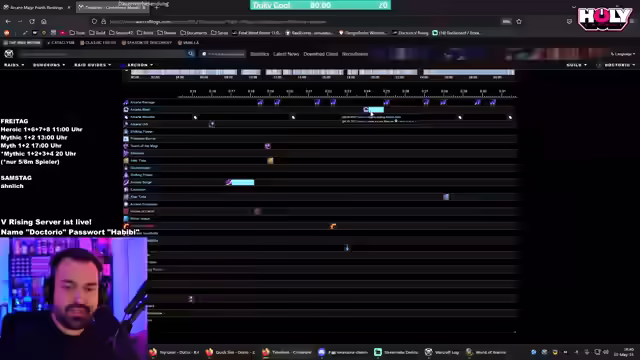Switch to The War Within game version tab
The image size is (640, 360).
(22, 42)
